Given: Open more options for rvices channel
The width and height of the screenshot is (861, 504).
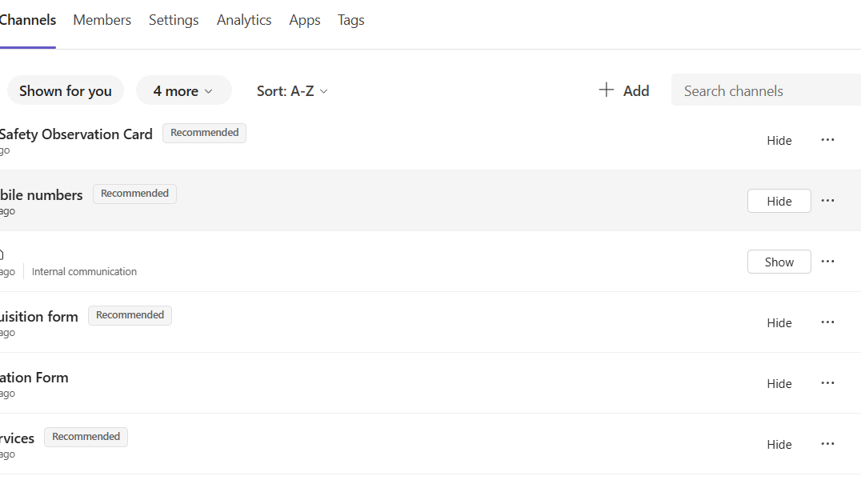Looking at the screenshot, I should pos(827,444).
